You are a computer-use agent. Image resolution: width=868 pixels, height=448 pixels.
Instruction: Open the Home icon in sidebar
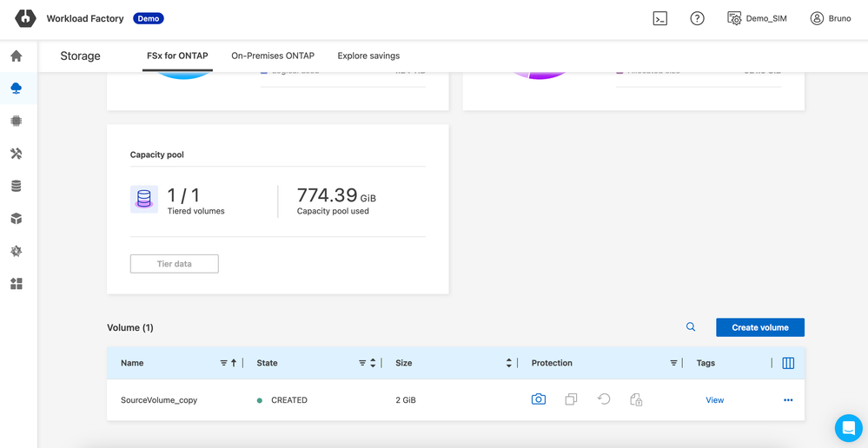[x=17, y=56]
